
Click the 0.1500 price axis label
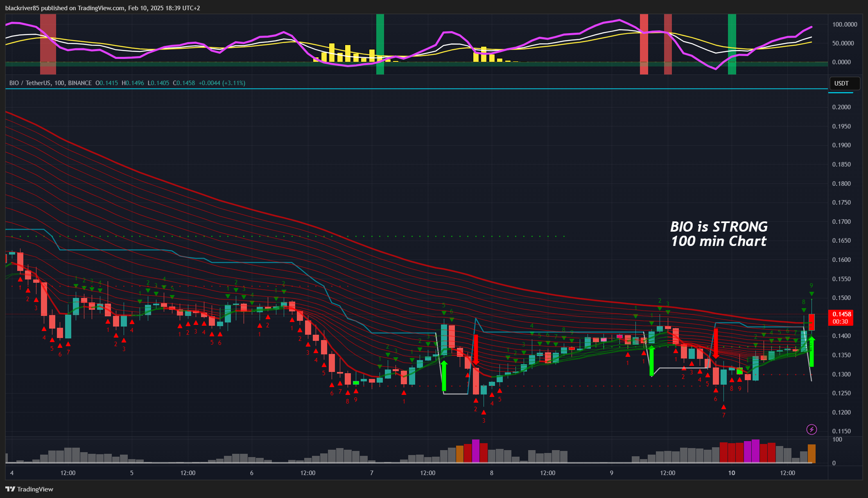click(841, 298)
